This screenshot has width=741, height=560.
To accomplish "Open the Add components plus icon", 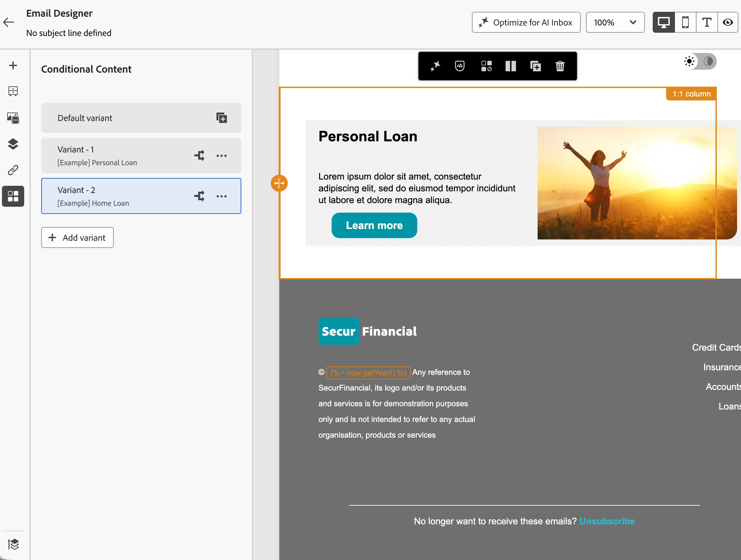I will (x=13, y=65).
